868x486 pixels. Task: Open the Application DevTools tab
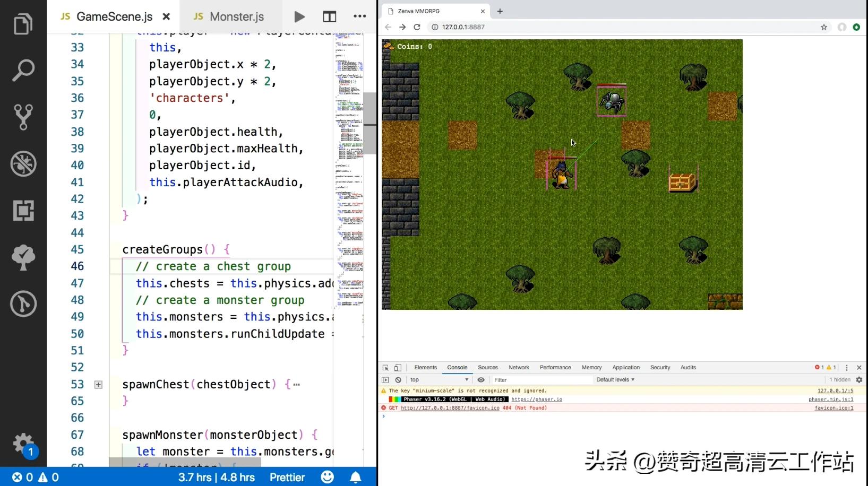[x=626, y=368]
